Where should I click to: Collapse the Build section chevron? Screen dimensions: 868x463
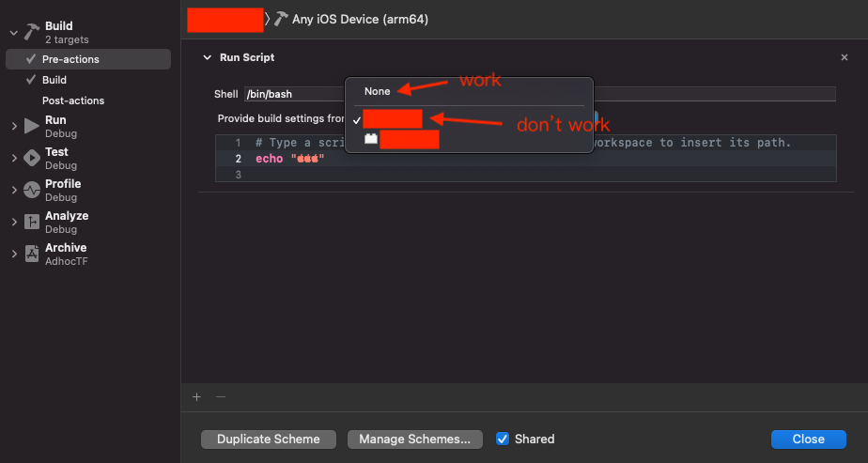point(13,32)
